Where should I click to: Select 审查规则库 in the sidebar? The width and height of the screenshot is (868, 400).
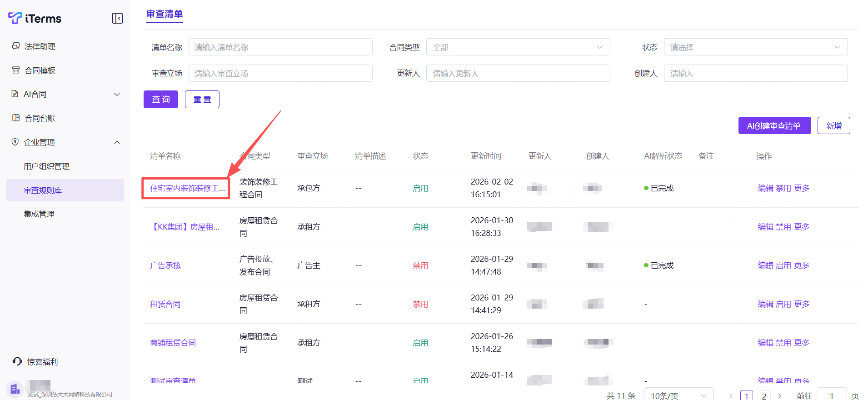coord(43,190)
